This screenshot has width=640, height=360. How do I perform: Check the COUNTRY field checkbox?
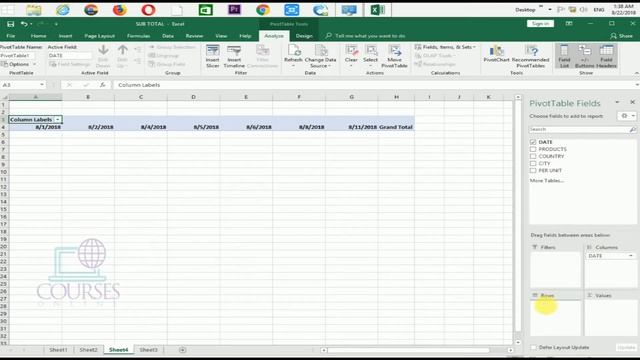[x=533, y=156]
